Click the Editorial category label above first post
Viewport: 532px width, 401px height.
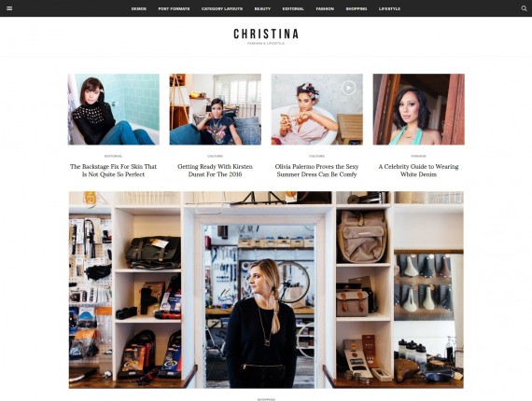[x=113, y=157]
